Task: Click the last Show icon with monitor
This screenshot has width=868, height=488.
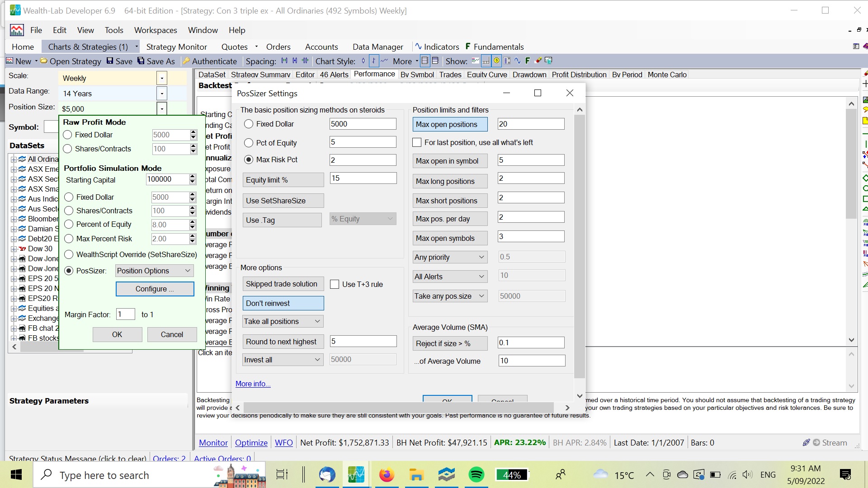Action: coord(548,61)
